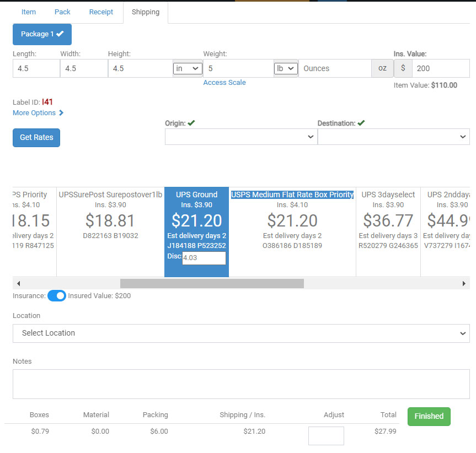The image size is (476, 453).
Task: Click the rates scrollbar left arrow
Action: coord(19,283)
